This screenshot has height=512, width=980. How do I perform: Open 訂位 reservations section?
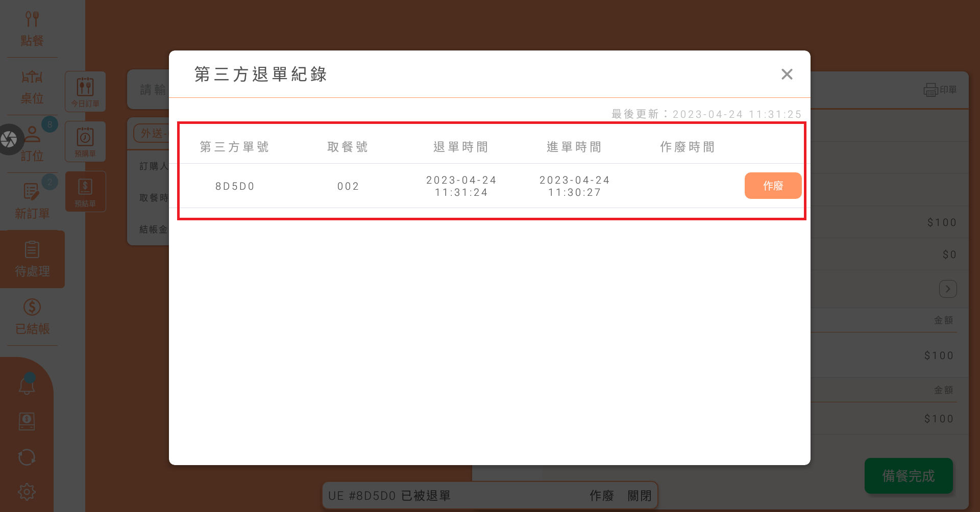(32, 144)
